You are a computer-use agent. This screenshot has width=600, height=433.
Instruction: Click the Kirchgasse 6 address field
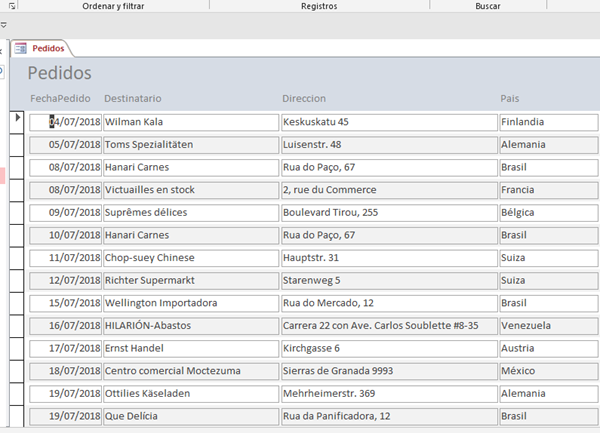click(x=389, y=348)
